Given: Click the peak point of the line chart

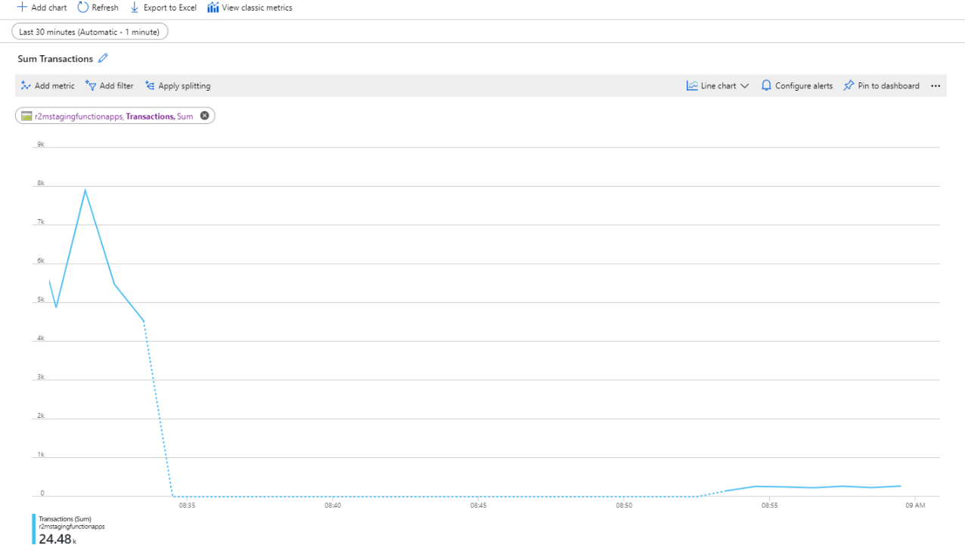Looking at the screenshot, I should pyautogui.click(x=85, y=190).
